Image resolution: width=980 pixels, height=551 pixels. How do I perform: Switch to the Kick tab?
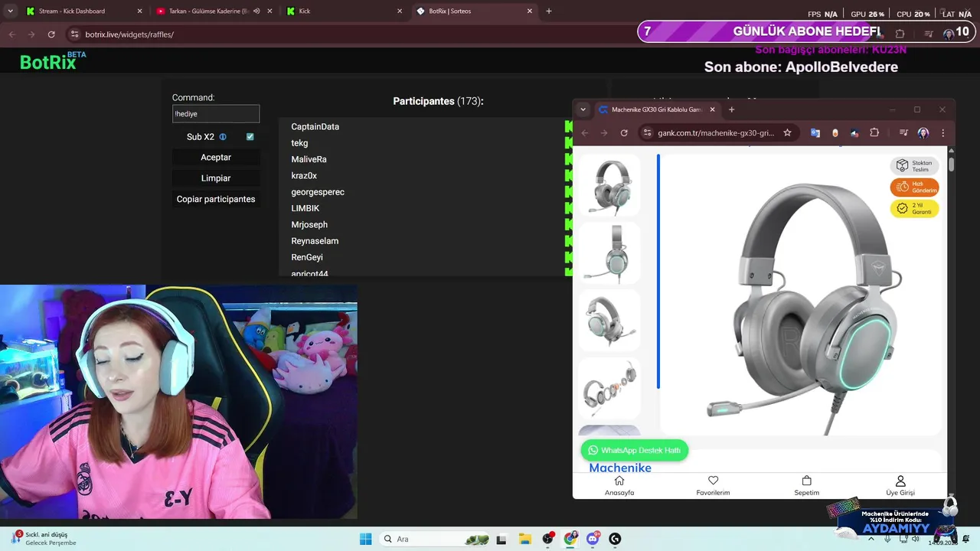(343, 11)
